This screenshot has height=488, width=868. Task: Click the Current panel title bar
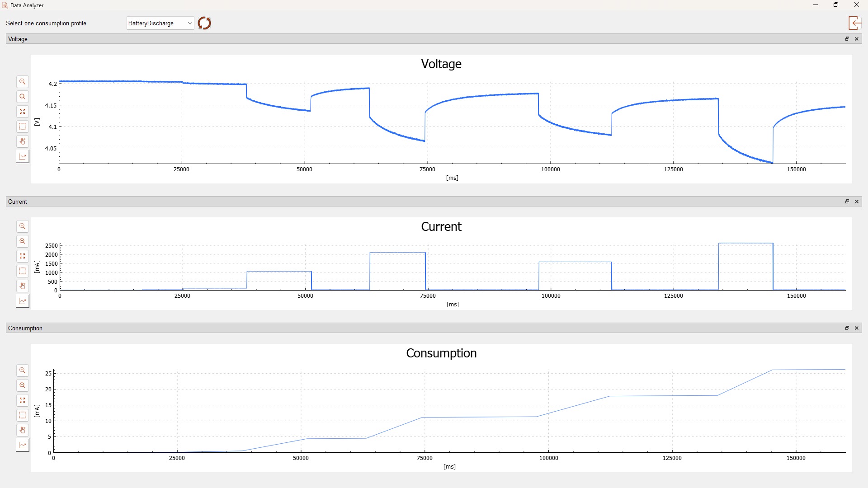pyautogui.click(x=407, y=202)
